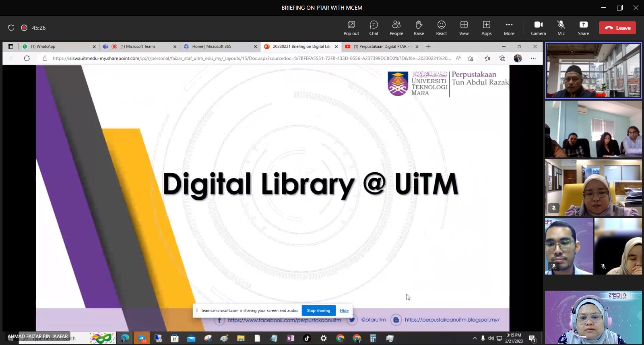Select the woman in yellow chair video tile
644x345 pixels.
tap(593, 188)
